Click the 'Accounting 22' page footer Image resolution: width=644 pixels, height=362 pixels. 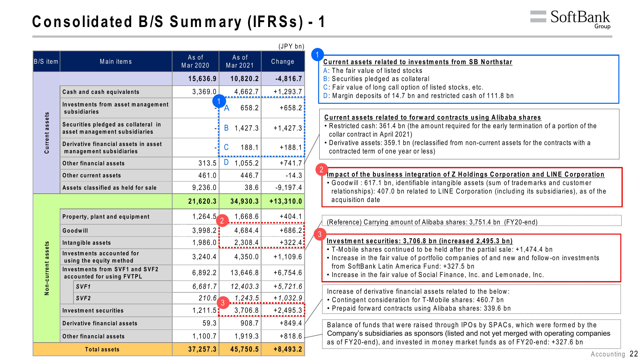pos(615,354)
